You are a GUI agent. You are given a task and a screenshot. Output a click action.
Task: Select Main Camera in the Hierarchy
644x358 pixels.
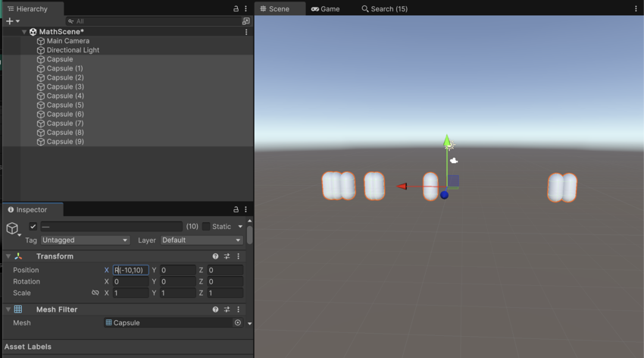(67, 41)
